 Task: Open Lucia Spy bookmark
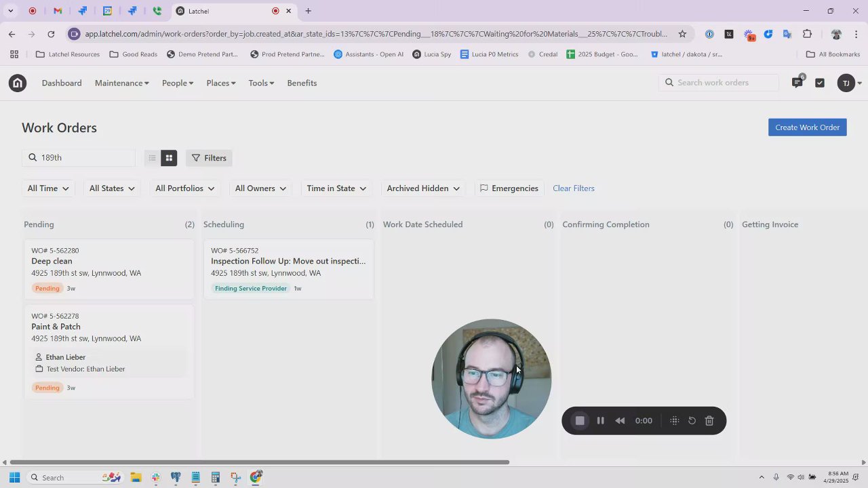coord(431,54)
